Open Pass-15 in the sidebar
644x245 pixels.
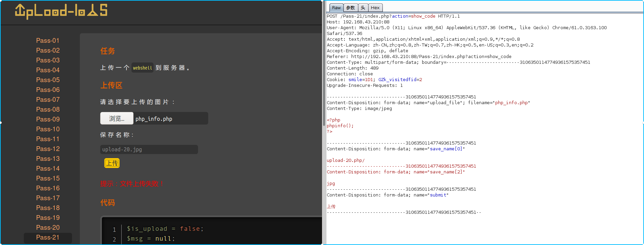point(48,178)
